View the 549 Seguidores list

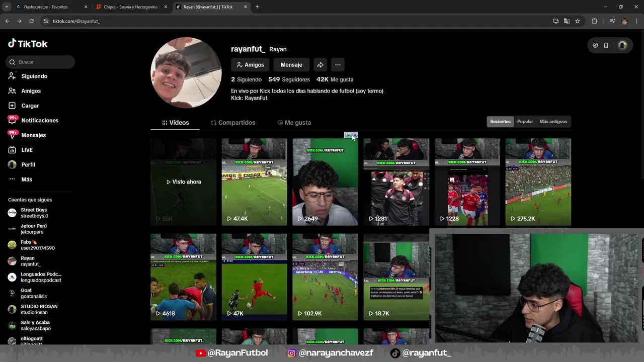click(x=289, y=79)
